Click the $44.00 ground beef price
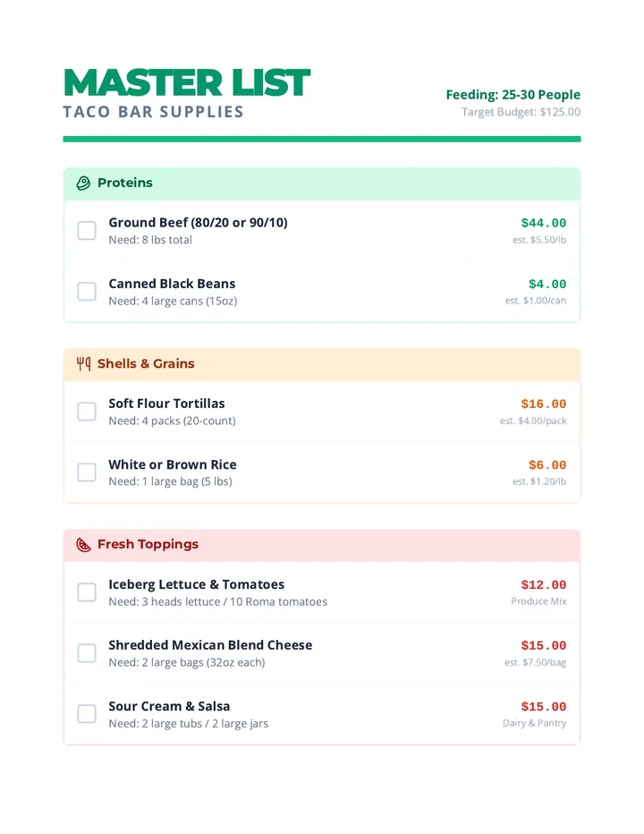The height and width of the screenshot is (834, 644). tap(544, 223)
